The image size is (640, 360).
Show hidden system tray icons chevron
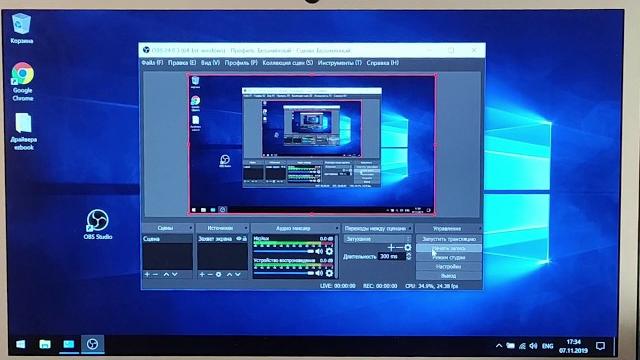(x=499, y=346)
